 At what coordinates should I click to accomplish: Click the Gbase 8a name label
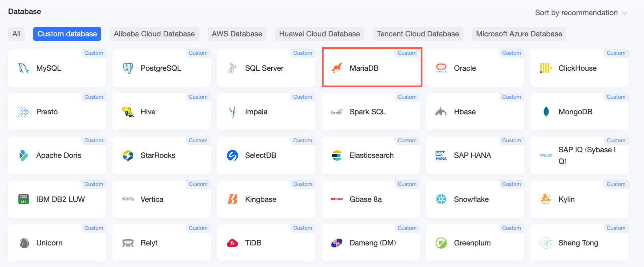[366, 199]
